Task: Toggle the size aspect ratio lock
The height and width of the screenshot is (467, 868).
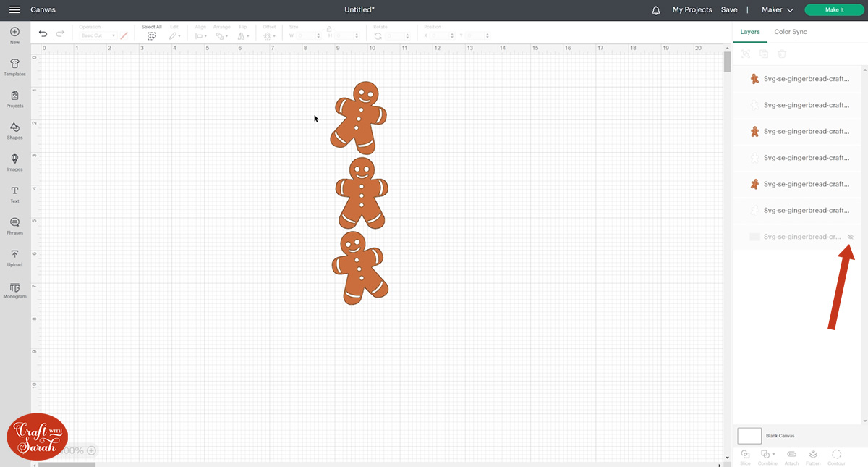Action: (329, 29)
